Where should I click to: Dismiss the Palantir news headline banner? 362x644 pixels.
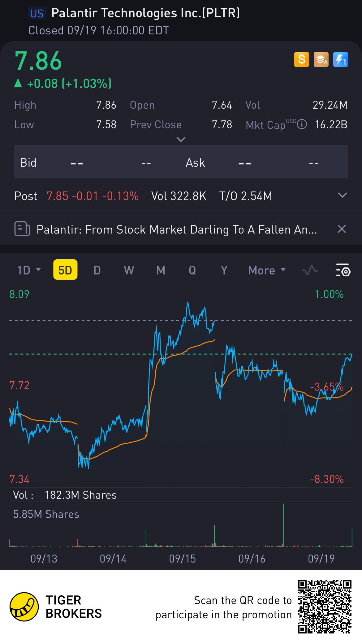[x=342, y=229]
